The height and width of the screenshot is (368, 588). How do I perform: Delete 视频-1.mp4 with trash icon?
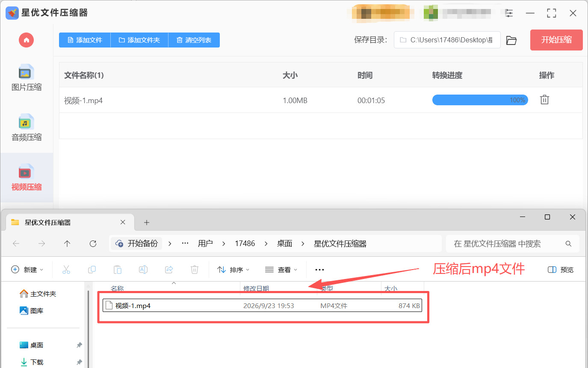pos(544,100)
